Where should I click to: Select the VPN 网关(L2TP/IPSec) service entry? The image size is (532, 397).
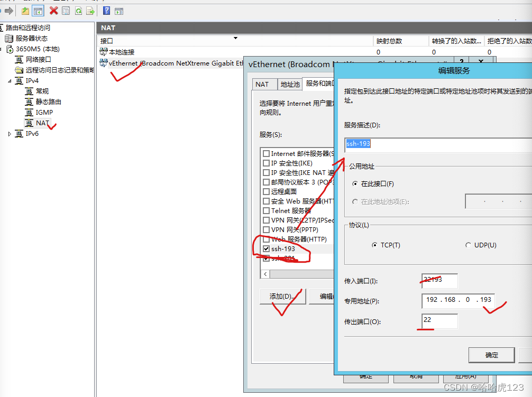[x=302, y=220]
